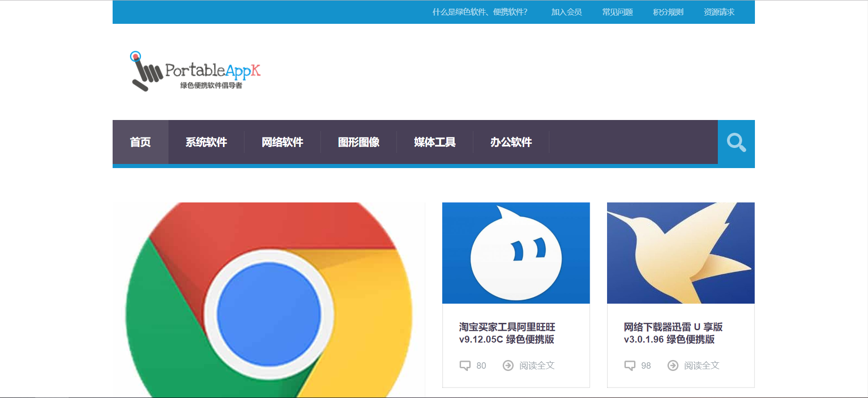Click comment icon under 迅雷 U 享版 post
The width and height of the screenshot is (868, 398).
[x=629, y=365]
